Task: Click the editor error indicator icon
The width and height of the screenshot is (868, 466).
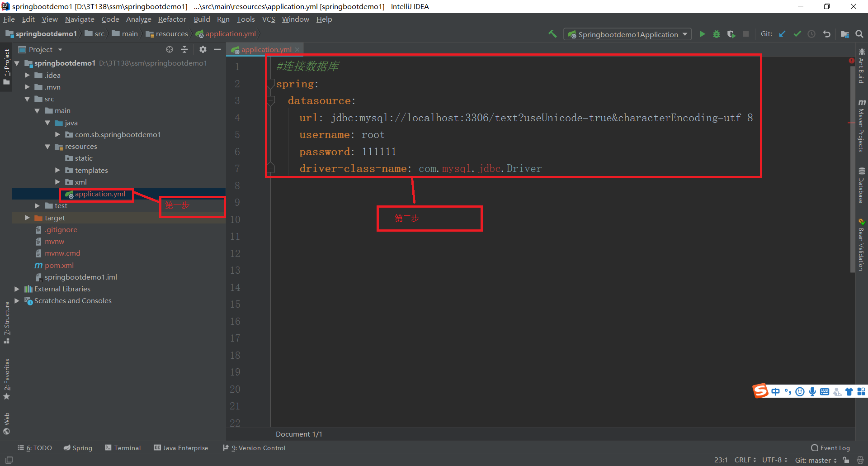Action: [x=852, y=61]
